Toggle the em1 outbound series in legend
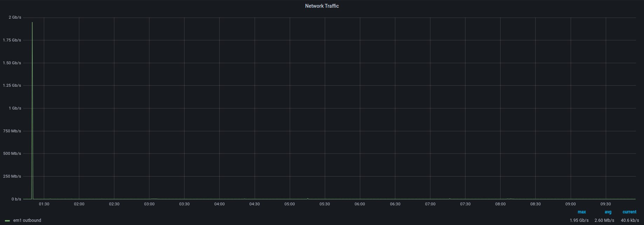Image resolution: width=644 pixels, height=225 pixels. click(27, 220)
